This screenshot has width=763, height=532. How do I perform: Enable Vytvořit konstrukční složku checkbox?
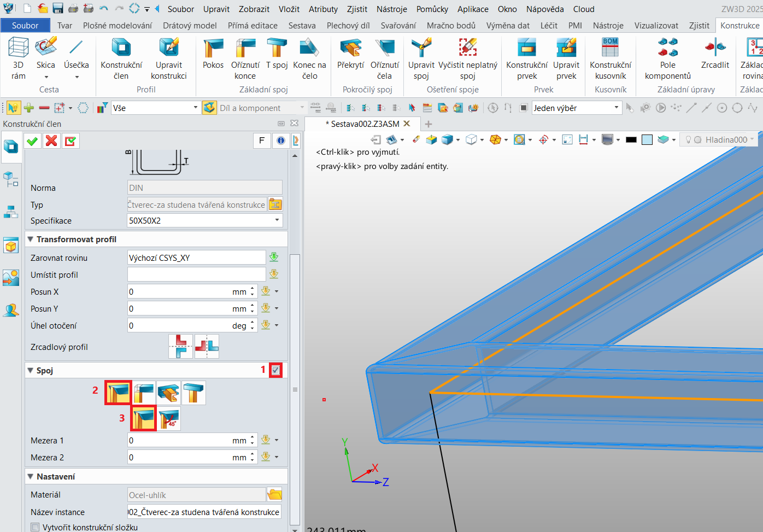point(36,528)
